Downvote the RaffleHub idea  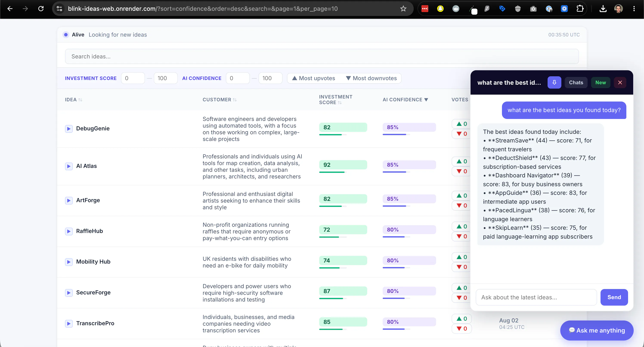[461, 237]
